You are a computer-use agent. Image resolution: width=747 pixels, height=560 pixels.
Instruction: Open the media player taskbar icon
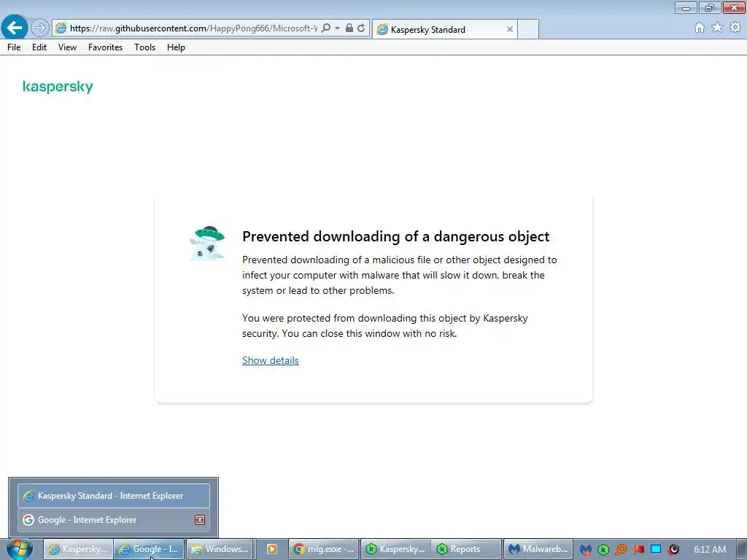[271, 549]
